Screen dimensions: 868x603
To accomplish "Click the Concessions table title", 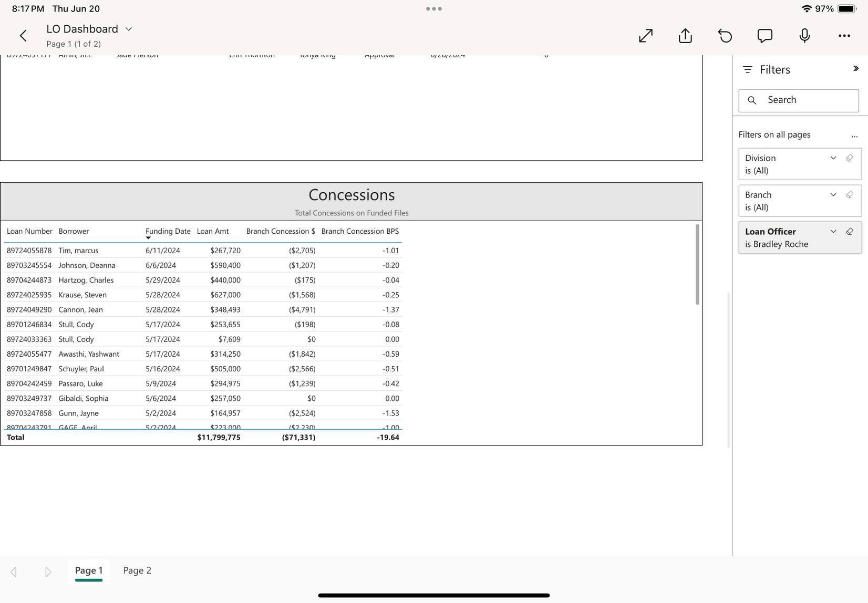I will [x=352, y=195].
